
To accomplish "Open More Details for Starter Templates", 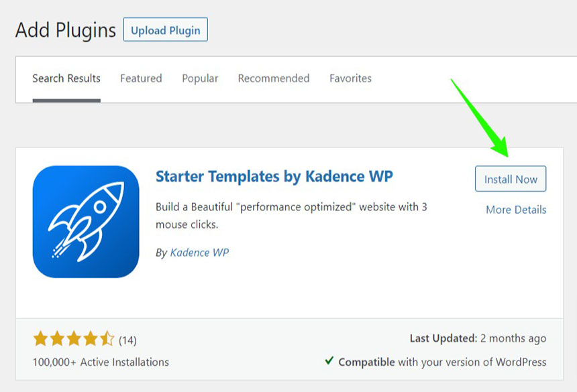I will point(516,210).
